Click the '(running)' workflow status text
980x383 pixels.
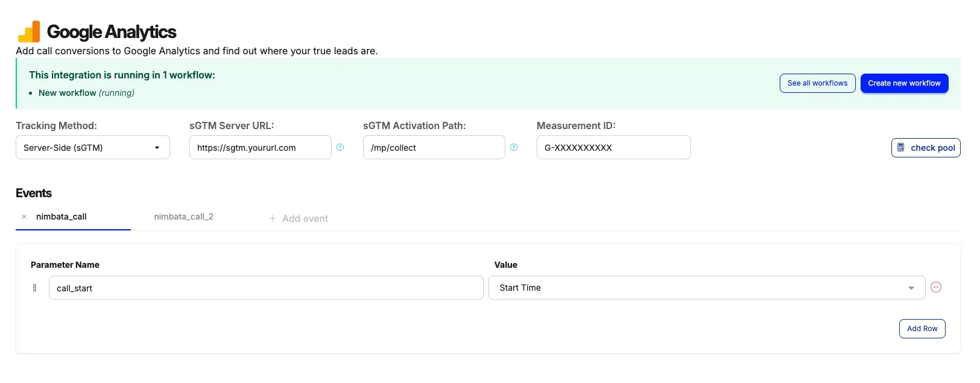coord(116,93)
